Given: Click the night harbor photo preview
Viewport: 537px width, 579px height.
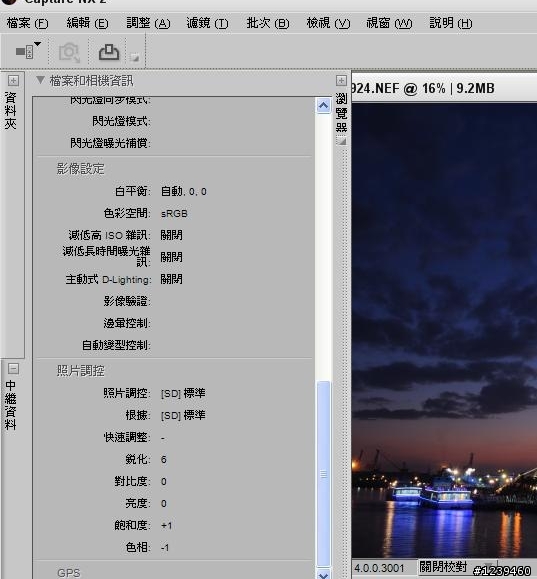Looking at the screenshot, I should pyautogui.click(x=444, y=330).
